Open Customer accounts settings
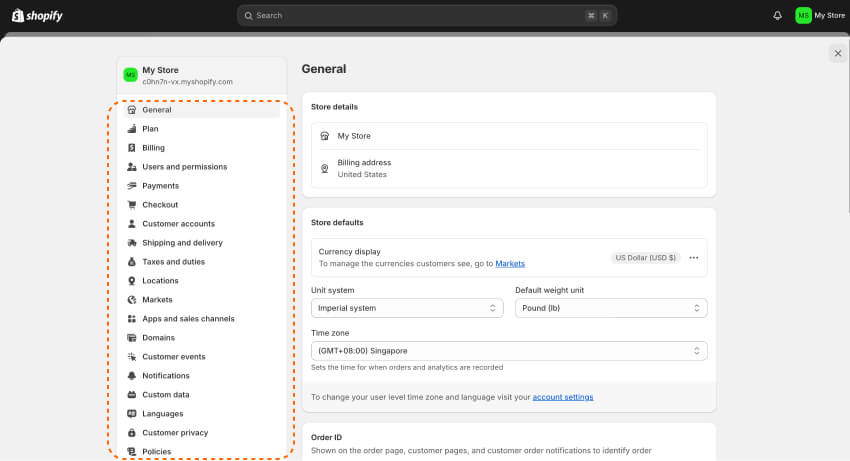 point(202,223)
